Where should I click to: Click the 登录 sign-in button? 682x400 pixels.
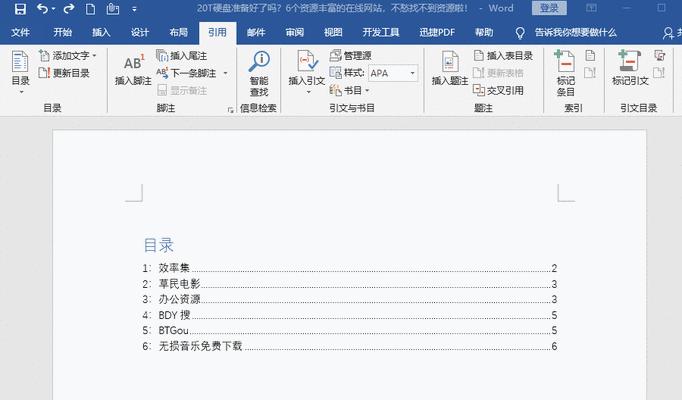click(x=549, y=8)
